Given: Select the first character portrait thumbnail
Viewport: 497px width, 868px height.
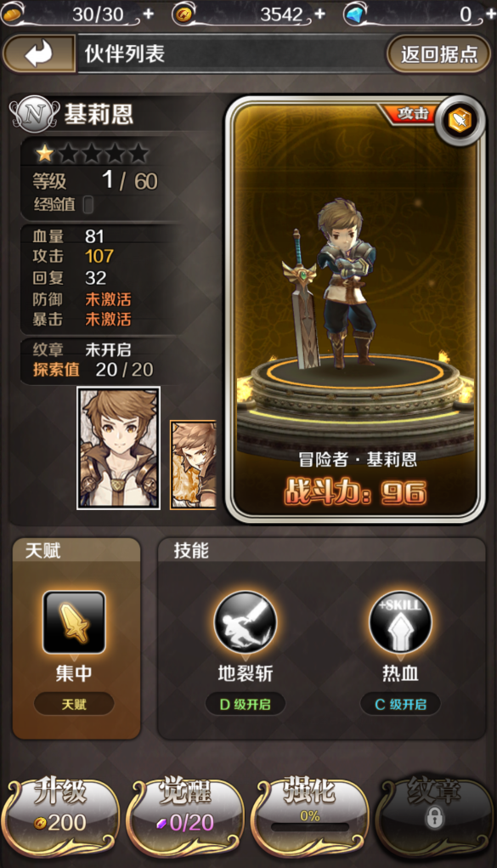Looking at the screenshot, I should (x=118, y=448).
